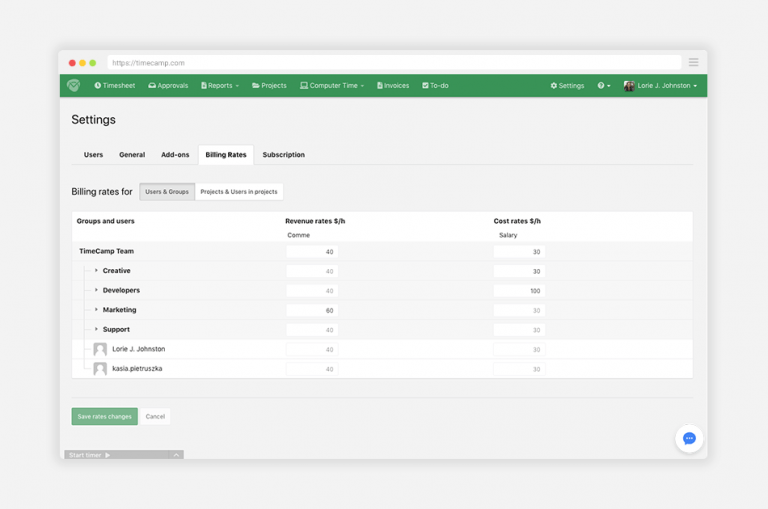Click the Marketing revenue rate field
The width and height of the screenshot is (768, 509).
[x=312, y=310]
